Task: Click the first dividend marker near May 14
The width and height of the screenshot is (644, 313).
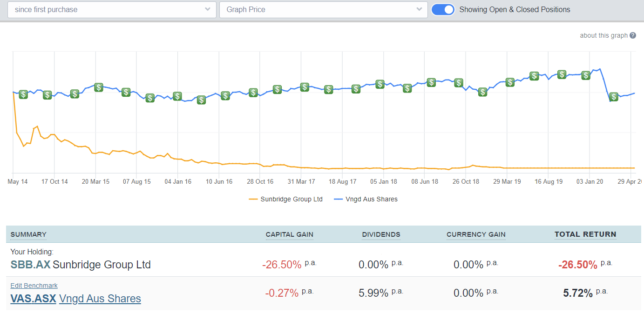Action: pos(23,94)
